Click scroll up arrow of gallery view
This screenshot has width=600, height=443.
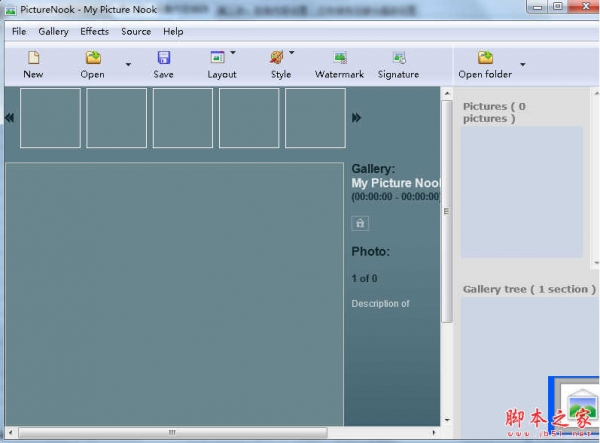click(x=447, y=93)
